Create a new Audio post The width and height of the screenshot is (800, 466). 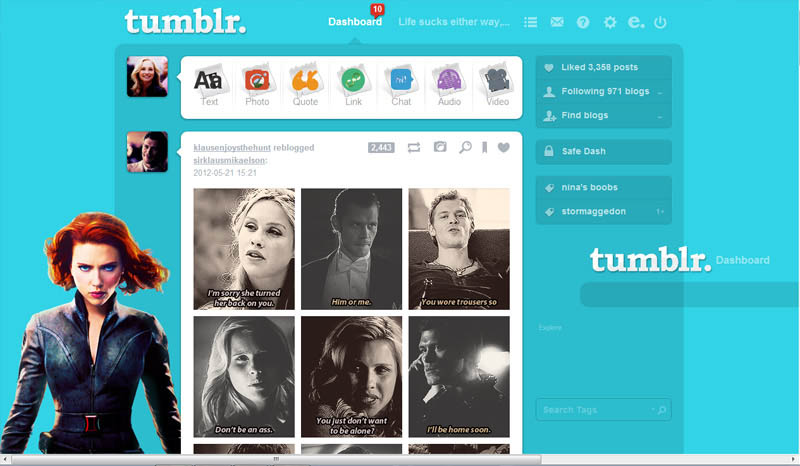[449, 85]
